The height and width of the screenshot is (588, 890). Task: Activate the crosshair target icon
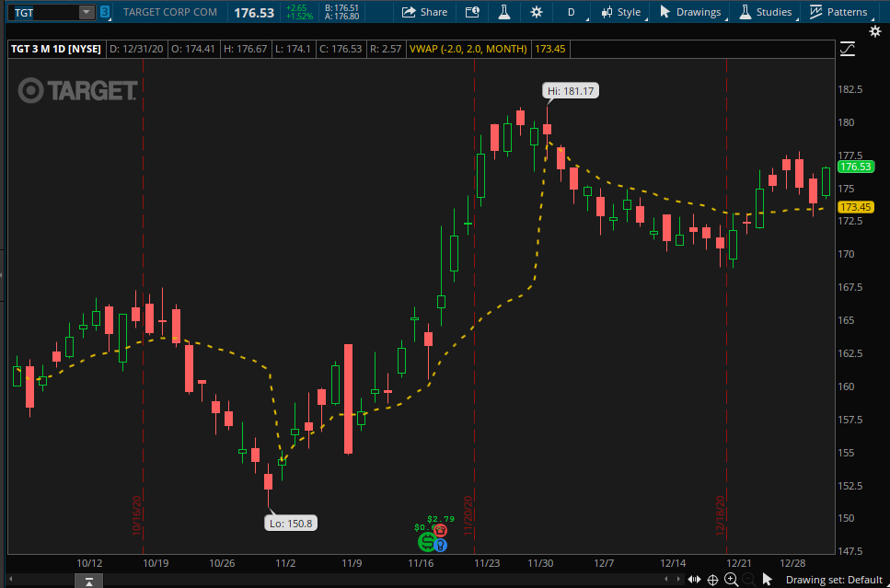[x=712, y=580]
